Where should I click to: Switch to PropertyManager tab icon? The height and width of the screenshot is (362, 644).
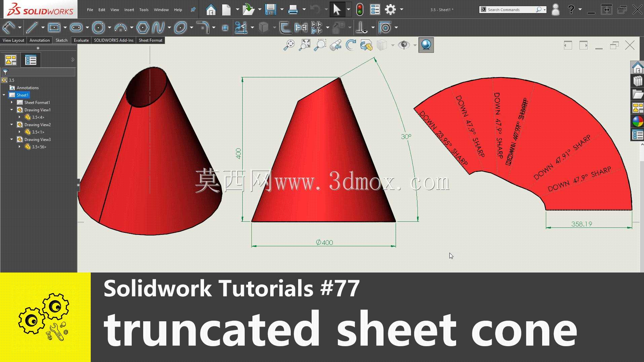point(31,60)
